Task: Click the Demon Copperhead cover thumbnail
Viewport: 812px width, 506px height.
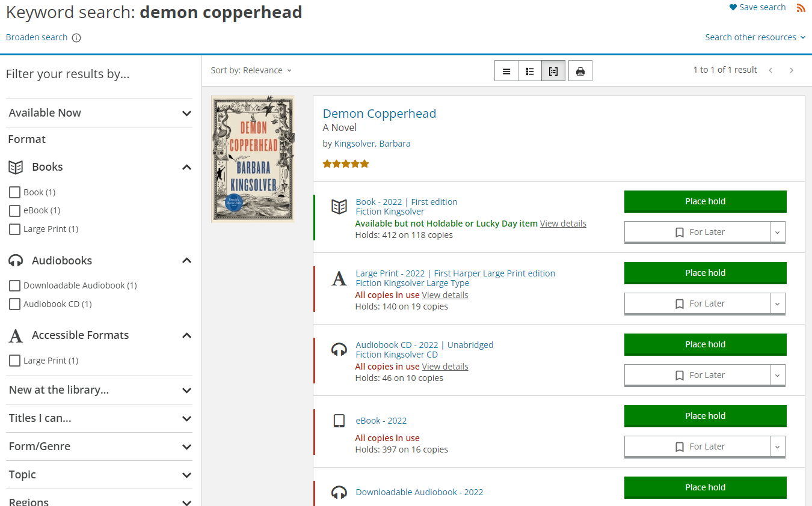Action: pos(253,159)
